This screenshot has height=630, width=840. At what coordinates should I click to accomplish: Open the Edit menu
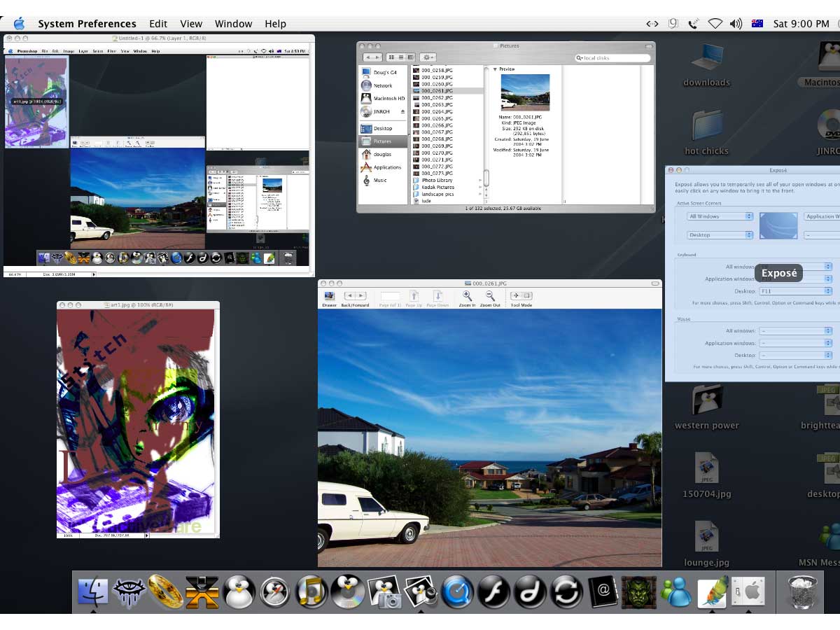[158, 24]
